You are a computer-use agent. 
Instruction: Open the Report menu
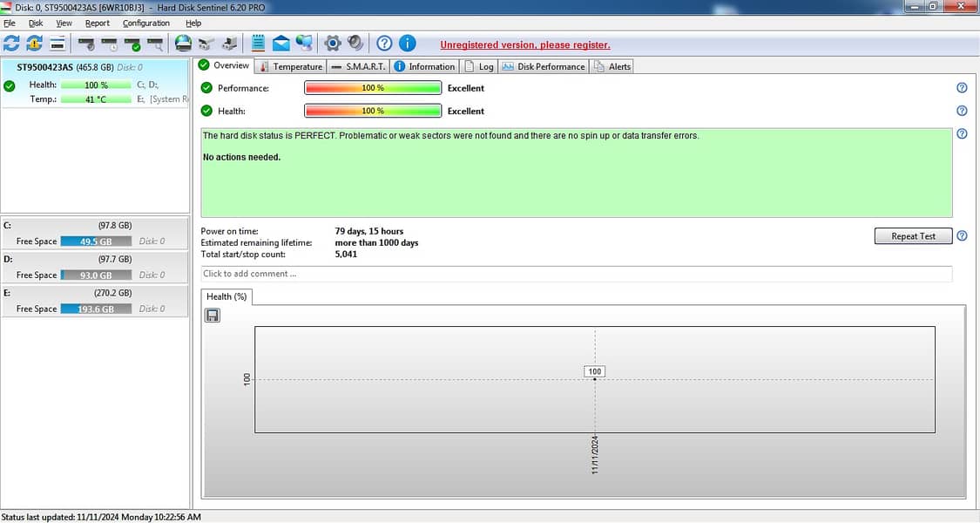coord(98,24)
